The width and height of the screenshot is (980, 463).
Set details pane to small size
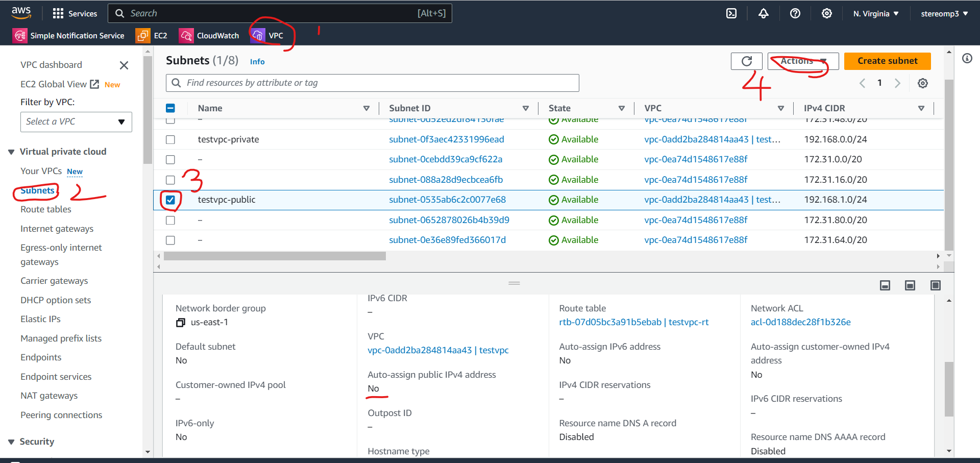(885, 285)
